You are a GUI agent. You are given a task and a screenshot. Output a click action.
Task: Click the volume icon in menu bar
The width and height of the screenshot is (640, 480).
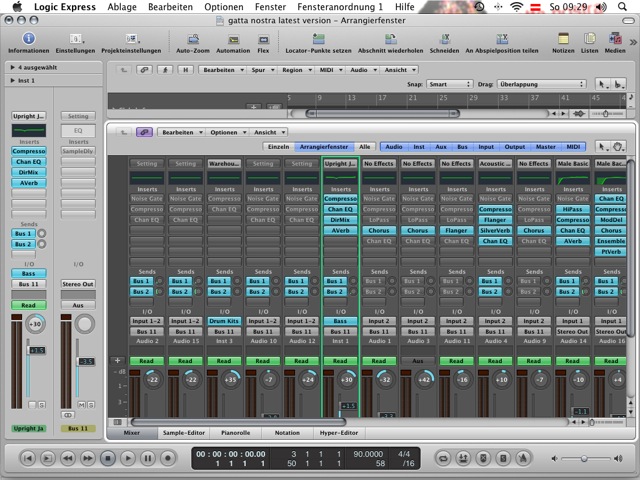pos(601,7)
